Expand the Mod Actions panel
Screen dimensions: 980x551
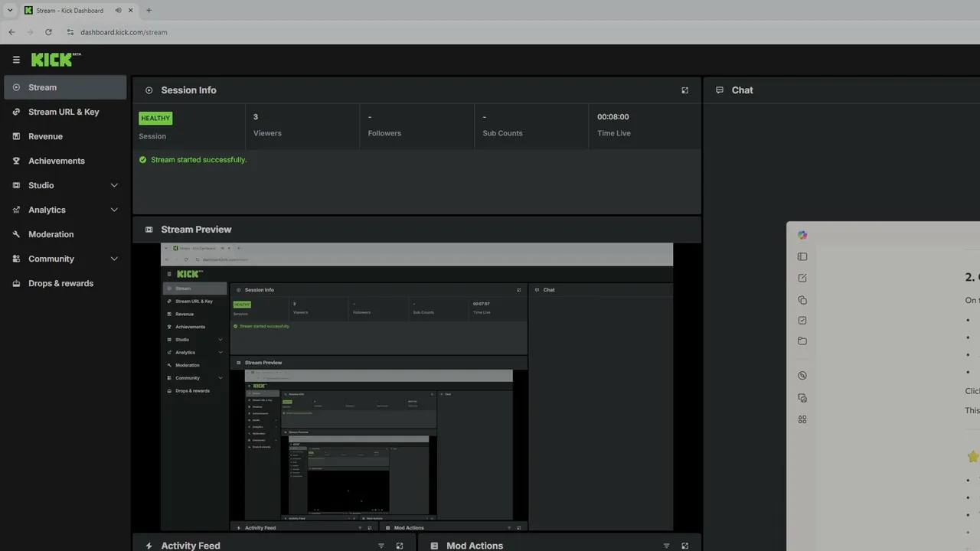(x=684, y=546)
